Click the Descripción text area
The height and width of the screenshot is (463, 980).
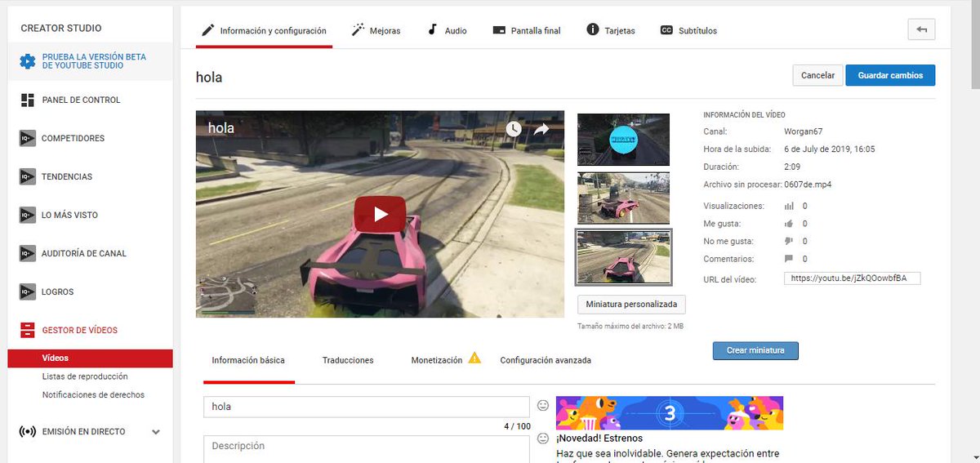tap(367, 449)
